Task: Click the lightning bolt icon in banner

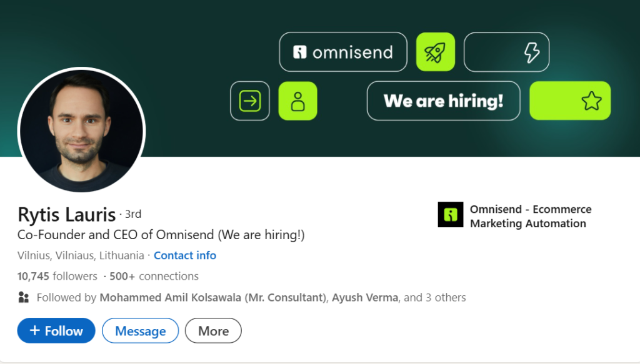Action: click(531, 52)
